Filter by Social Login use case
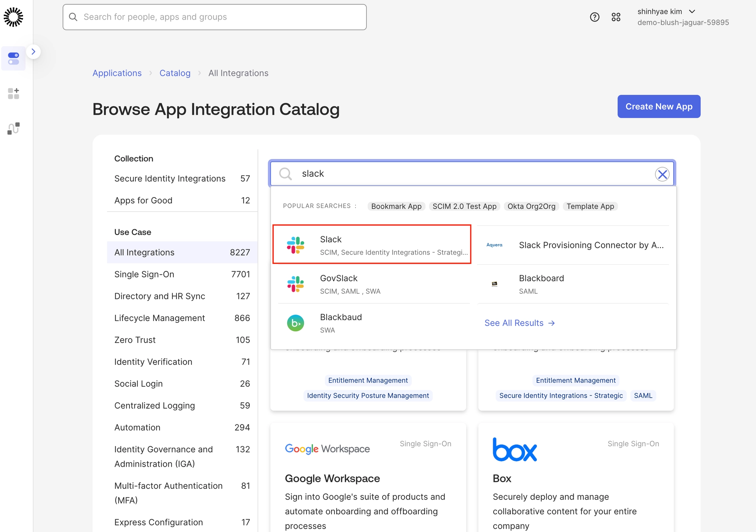Image resolution: width=756 pixels, height=532 pixels. [x=182, y=384]
